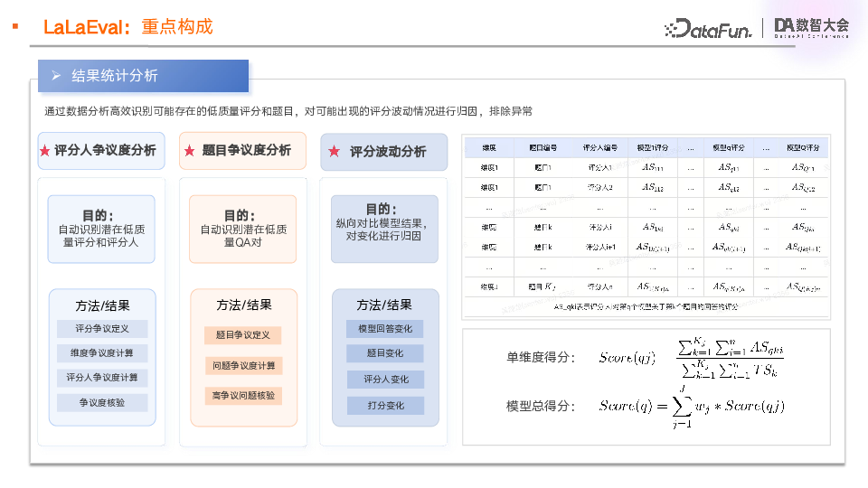This screenshot has width=868, height=488.
Task: Click the 模型q评分 table column header
Action: coord(729,147)
